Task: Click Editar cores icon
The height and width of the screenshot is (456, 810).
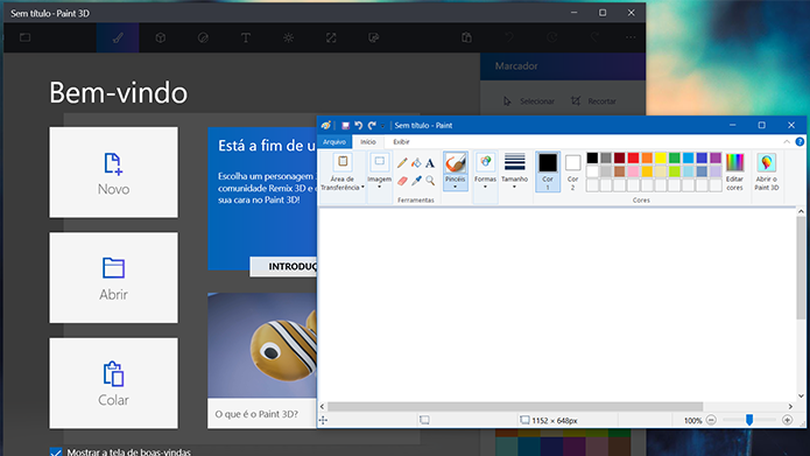Action: point(735,163)
